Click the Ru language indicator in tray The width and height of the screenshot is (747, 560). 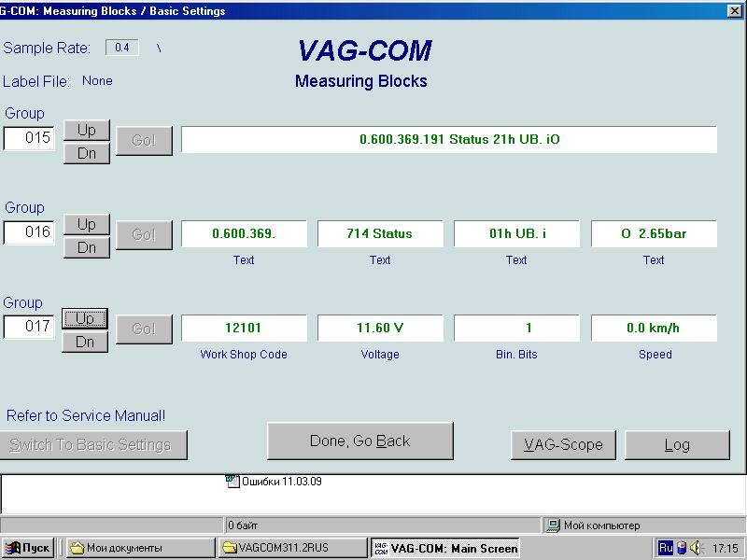[x=666, y=548]
